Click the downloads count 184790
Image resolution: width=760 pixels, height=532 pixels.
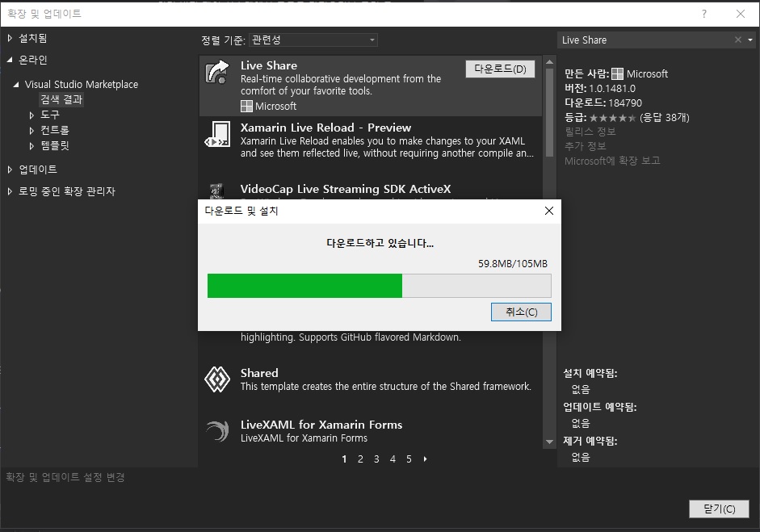(625, 103)
